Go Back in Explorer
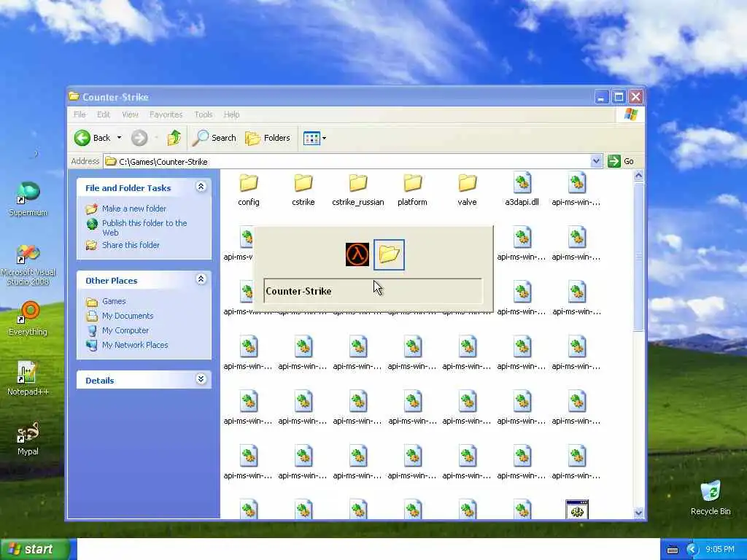The width and height of the screenshot is (747, 560). point(93,138)
